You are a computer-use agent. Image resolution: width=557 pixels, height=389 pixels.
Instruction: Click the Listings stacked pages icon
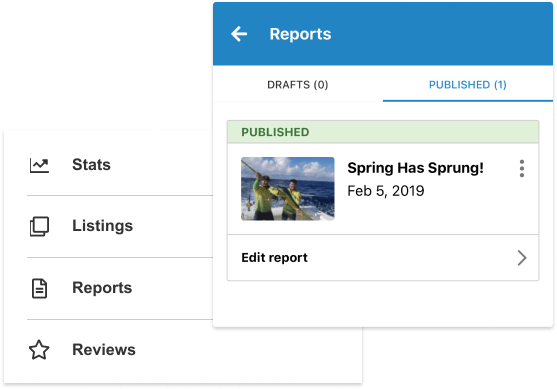pyautogui.click(x=39, y=227)
